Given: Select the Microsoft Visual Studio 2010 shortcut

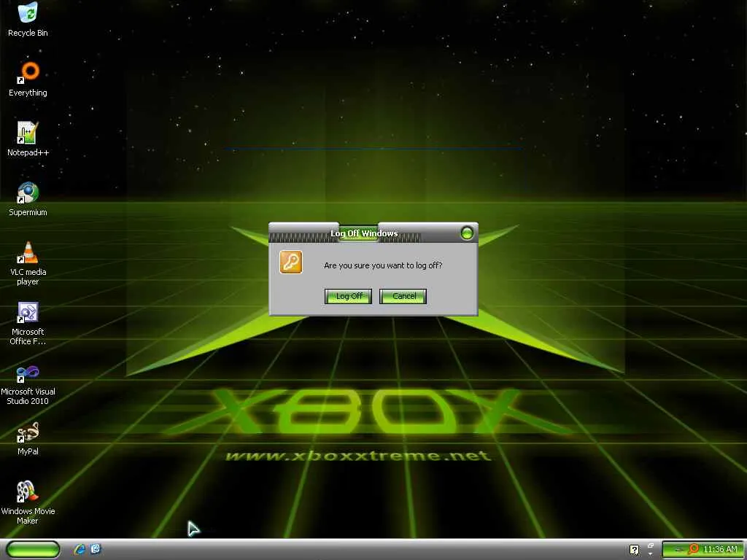Looking at the screenshot, I should (x=28, y=385).
